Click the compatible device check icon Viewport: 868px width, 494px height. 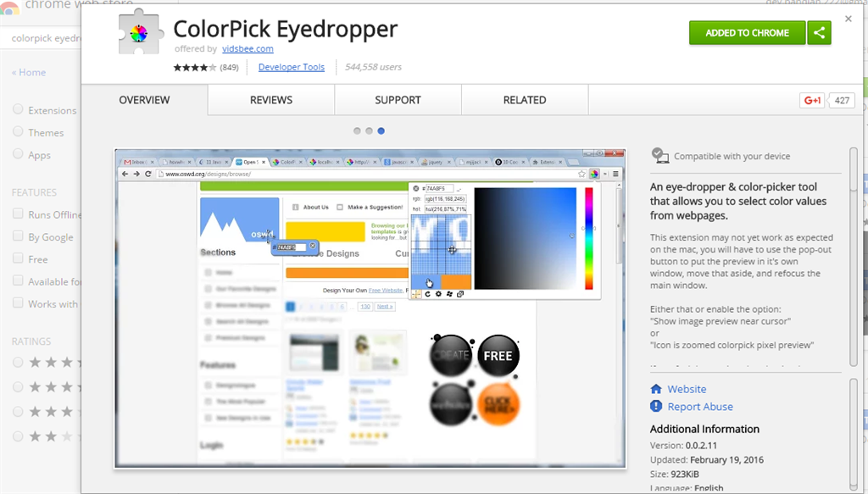click(659, 155)
